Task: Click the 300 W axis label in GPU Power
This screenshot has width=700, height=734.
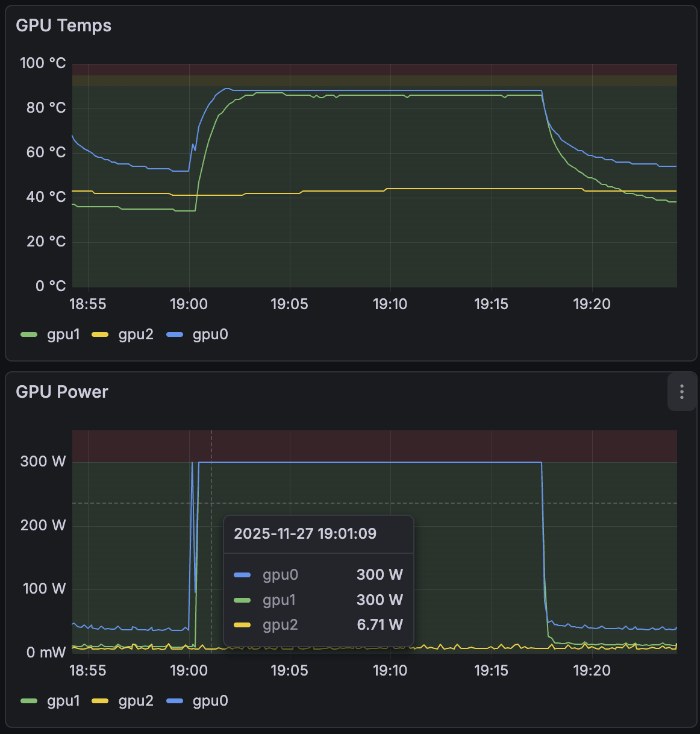Action: pyautogui.click(x=43, y=462)
